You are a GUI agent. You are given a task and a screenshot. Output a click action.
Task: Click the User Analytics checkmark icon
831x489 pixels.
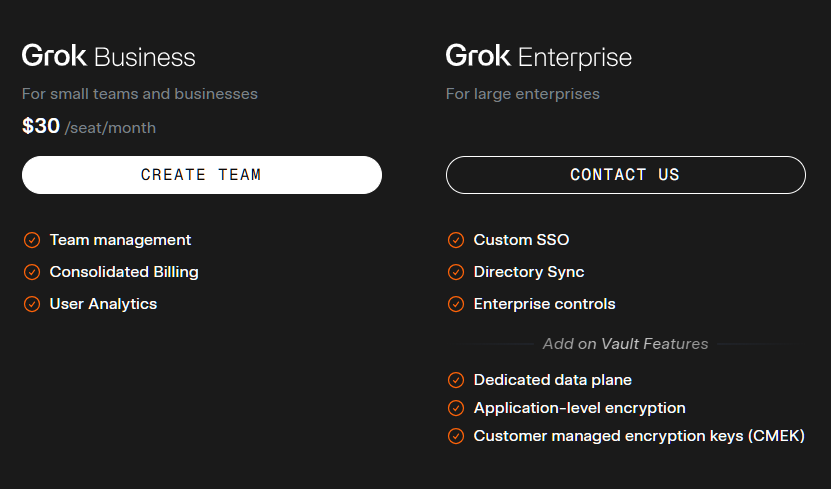click(32, 304)
